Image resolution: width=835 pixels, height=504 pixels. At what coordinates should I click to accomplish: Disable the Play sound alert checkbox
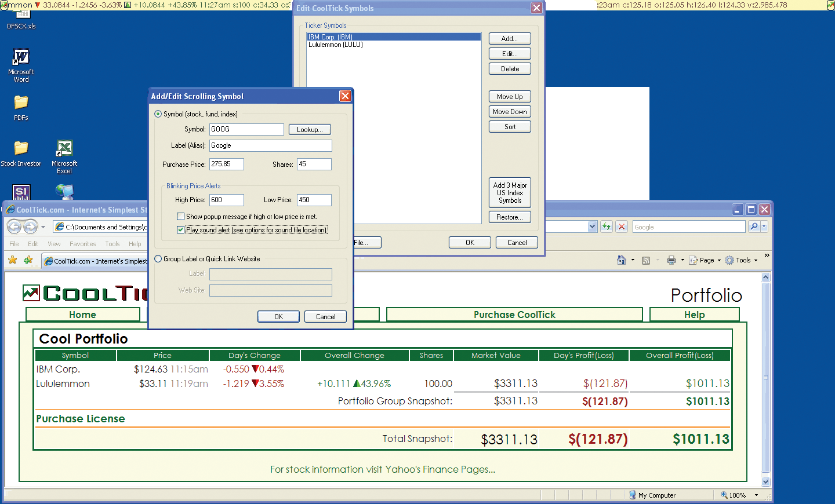coord(181,229)
